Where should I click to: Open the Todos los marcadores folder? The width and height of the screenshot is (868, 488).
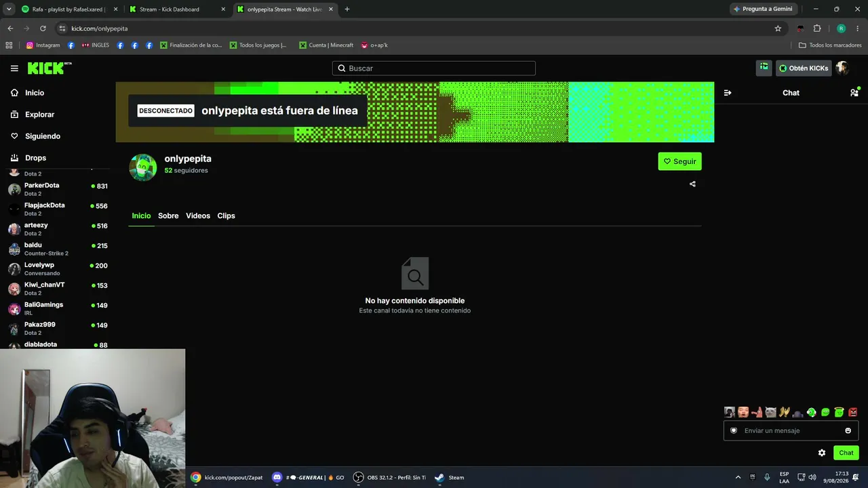[x=830, y=45]
